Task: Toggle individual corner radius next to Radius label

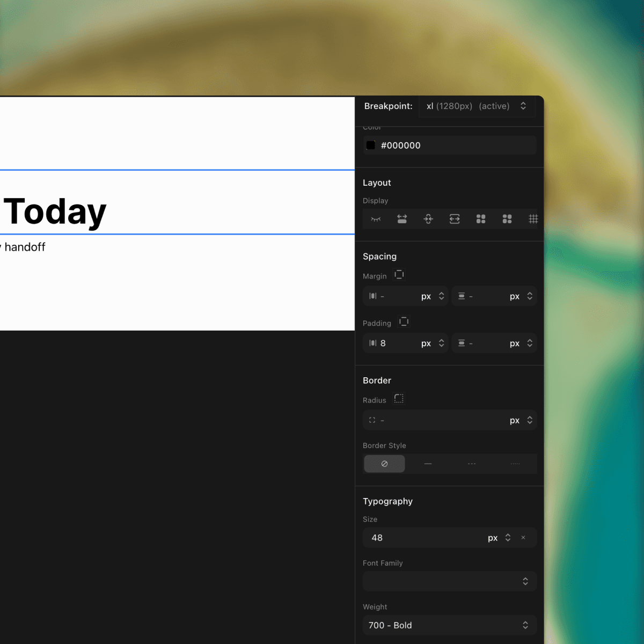Action: (x=399, y=399)
